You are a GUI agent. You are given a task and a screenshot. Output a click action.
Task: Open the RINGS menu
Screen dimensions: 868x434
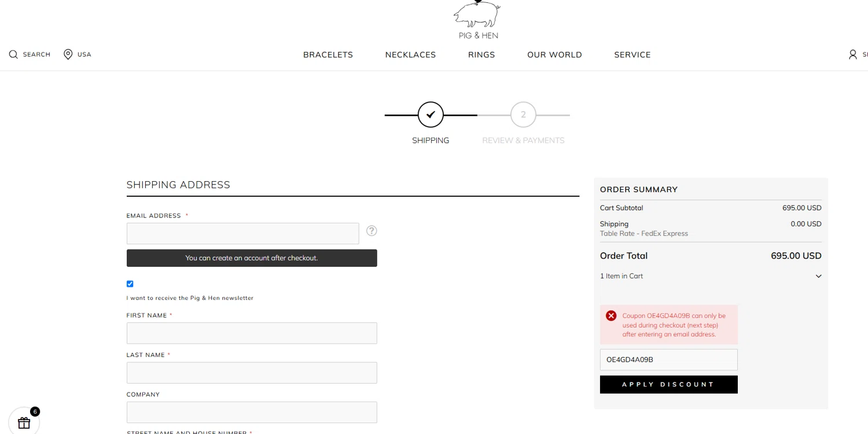point(481,54)
